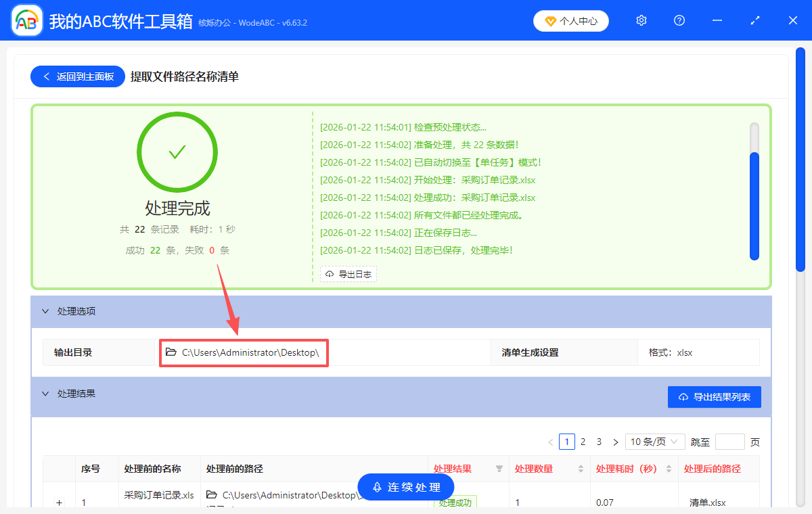Click the crown icon inside 个人中心
The width and height of the screenshot is (812, 514).
tap(549, 21)
